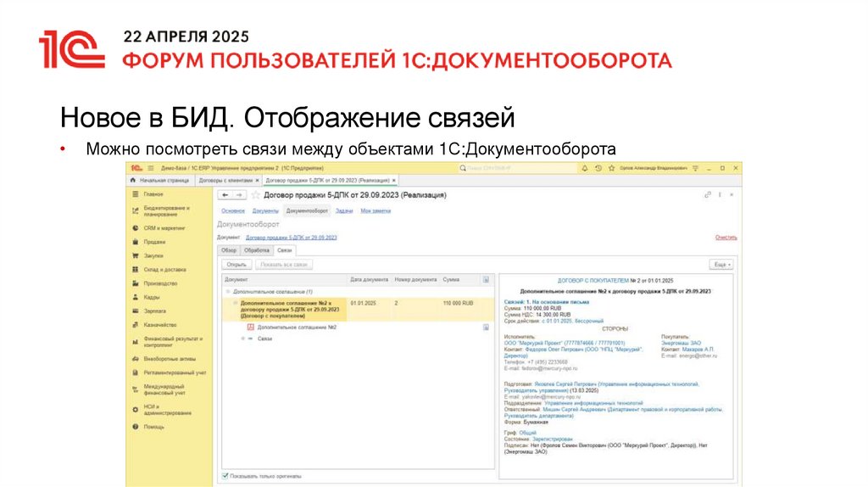Go forward with right arrow button
Viewport: 868px width, 487px height.
239,195
